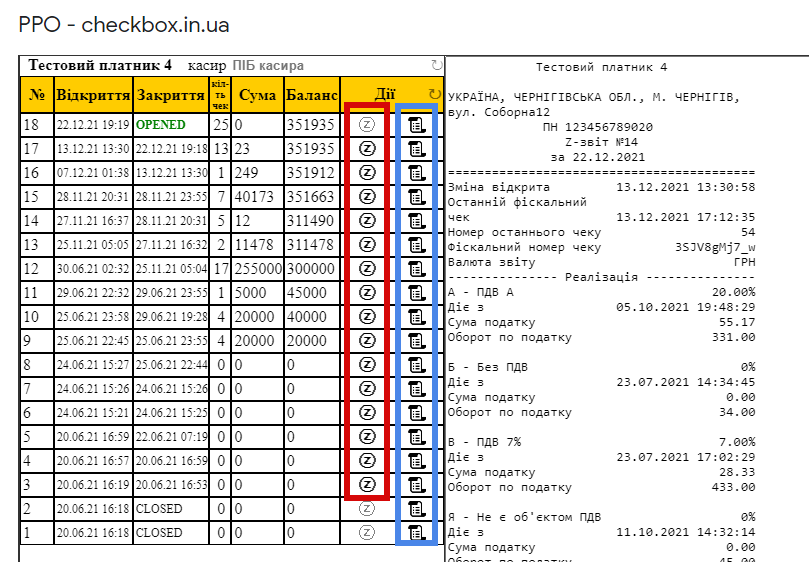Image resolution: width=809 pixels, height=562 pixels.
Task: Open Z-report for shift 17
Action: (367, 149)
